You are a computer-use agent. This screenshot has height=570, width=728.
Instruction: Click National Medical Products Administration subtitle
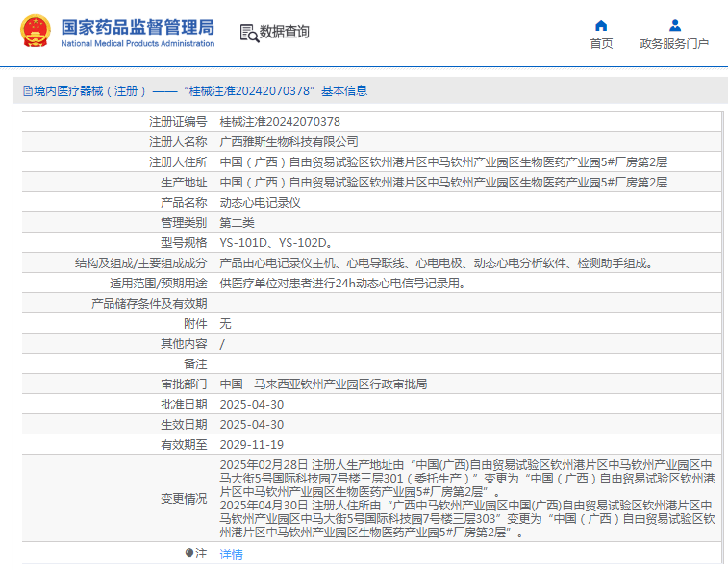tap(138, 43)
